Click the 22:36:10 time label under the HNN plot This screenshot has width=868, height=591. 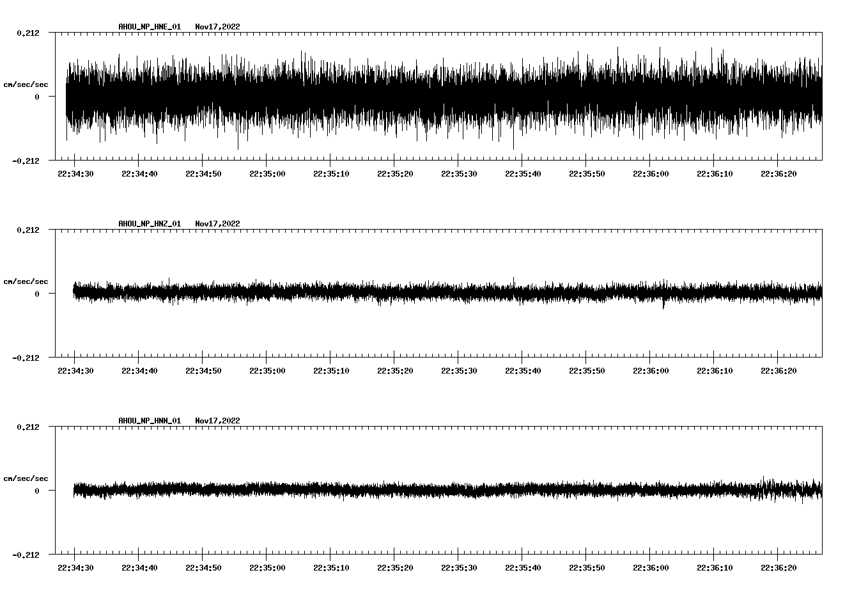click(715, 568)
